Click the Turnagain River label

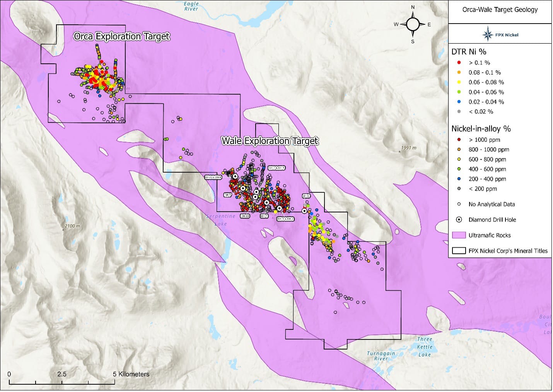click(381, 356)
